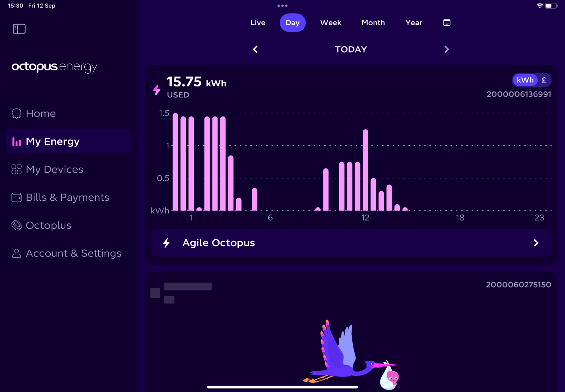Open Bills & Payments in the sidebar
The width and height of the screenshot is (565, 392).
pos(69,197)
